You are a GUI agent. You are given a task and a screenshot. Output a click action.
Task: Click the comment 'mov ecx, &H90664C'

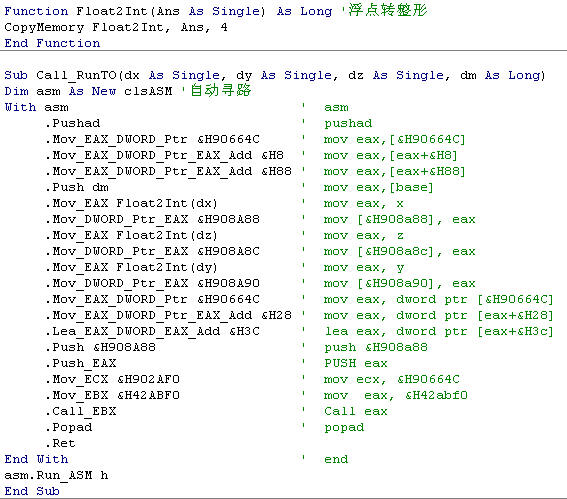(392, 379)
